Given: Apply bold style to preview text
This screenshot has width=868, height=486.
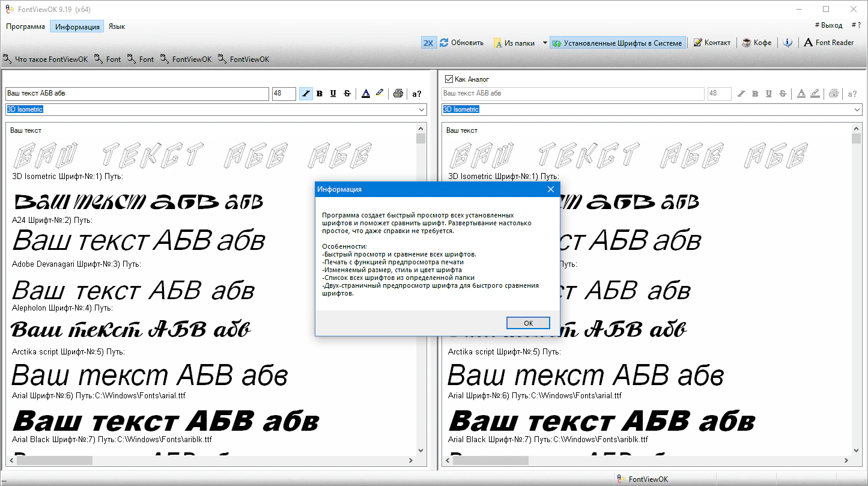Looking at the screenshot, I should point(320,94).
